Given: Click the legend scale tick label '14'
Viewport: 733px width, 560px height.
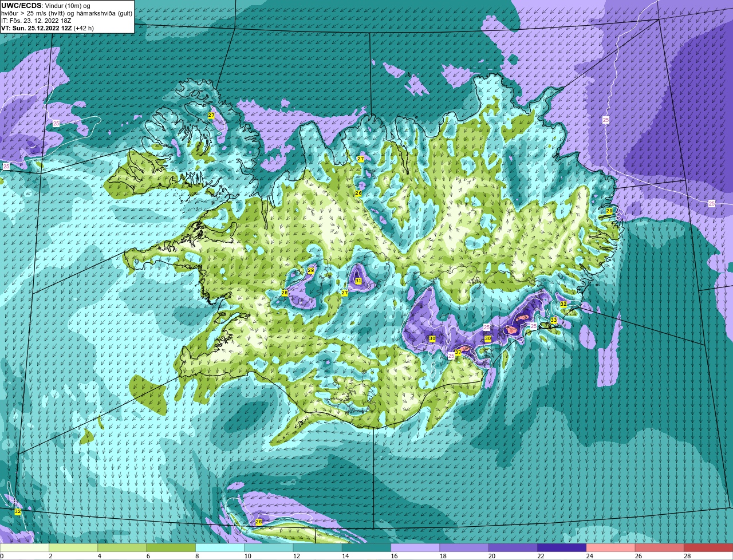Looking at the screenshot, I should coord(345,556).
